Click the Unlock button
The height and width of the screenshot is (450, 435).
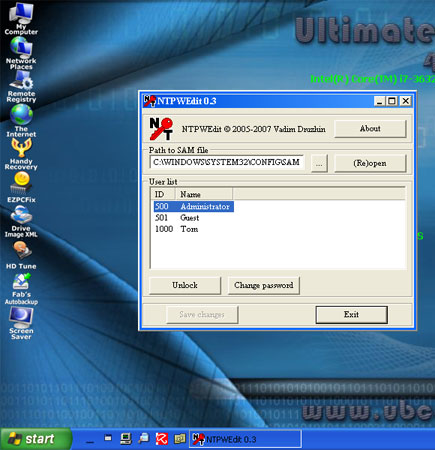185,285
